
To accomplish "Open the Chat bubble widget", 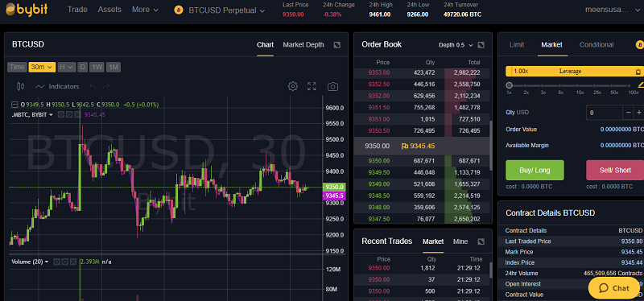I will click(613, 288).
